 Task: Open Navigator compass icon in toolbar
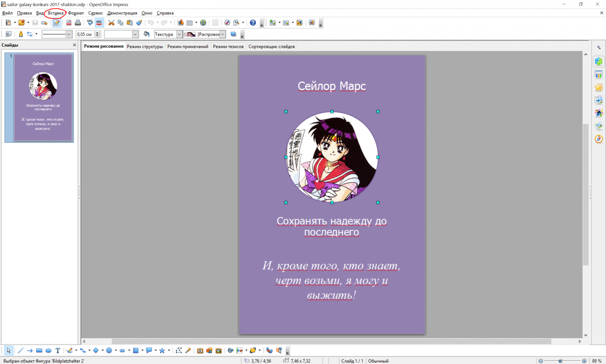[227, 23]
